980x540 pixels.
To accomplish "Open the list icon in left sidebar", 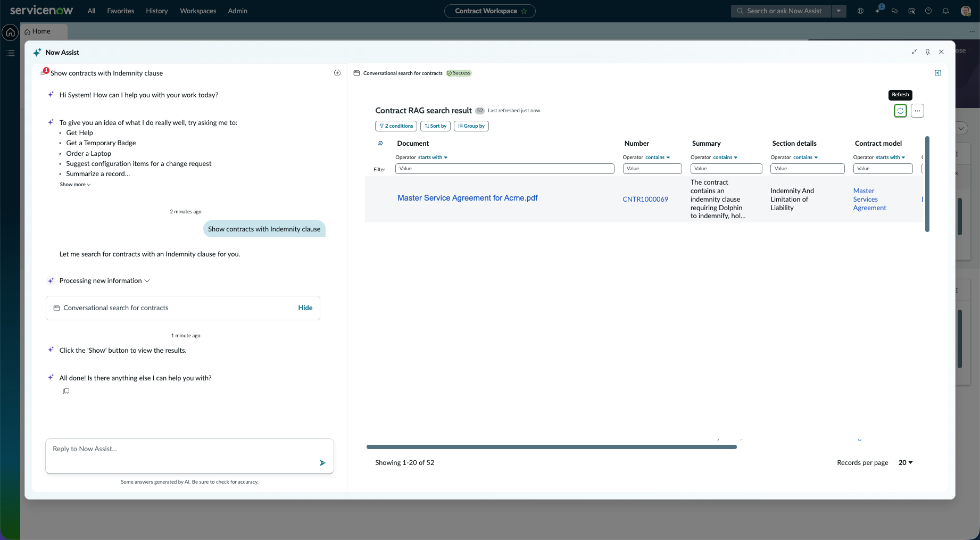I will coord(10,53).
